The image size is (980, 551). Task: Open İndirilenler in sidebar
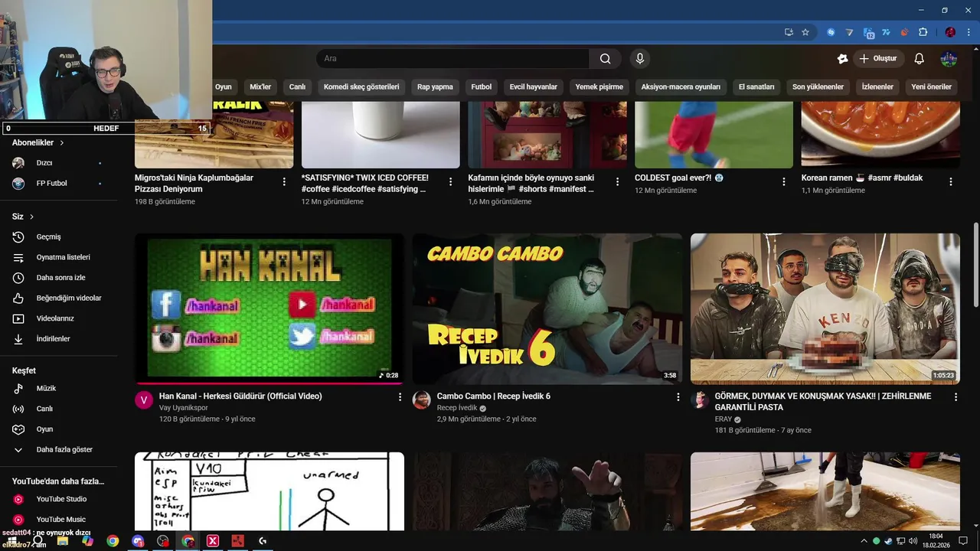[x=54, y=339]
